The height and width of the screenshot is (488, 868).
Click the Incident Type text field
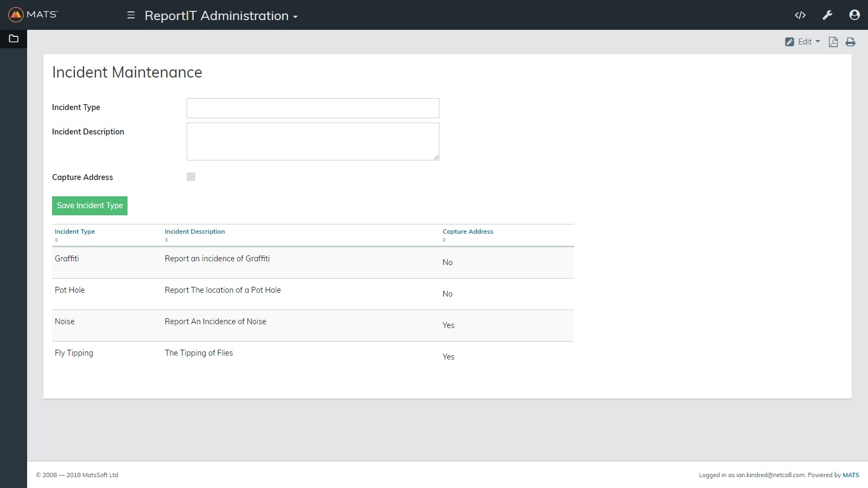pos(312,108)
